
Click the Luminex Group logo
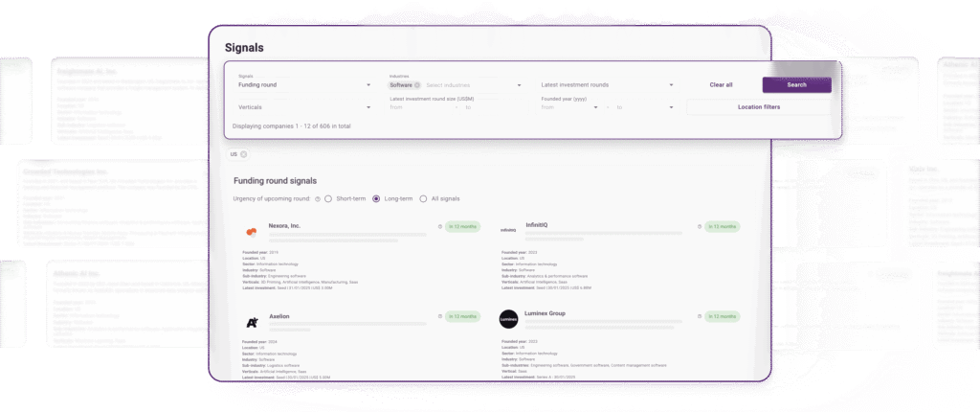pos(509,320)
